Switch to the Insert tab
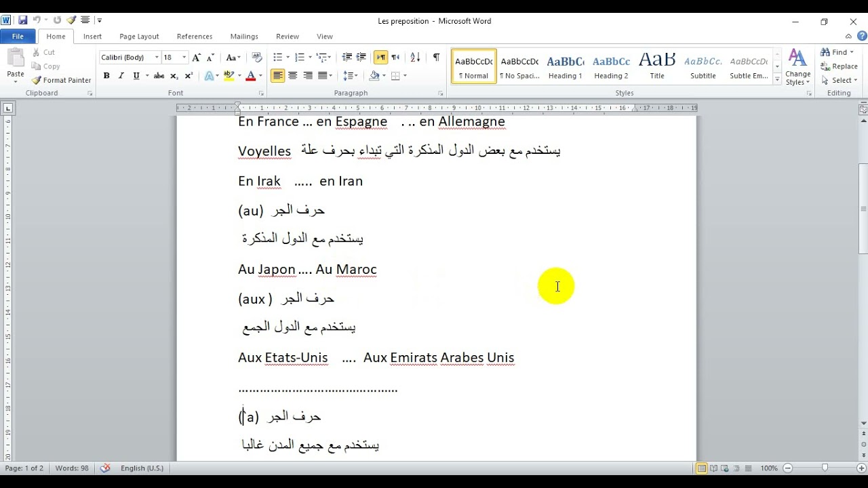868x488 pixels. [93, 37]
